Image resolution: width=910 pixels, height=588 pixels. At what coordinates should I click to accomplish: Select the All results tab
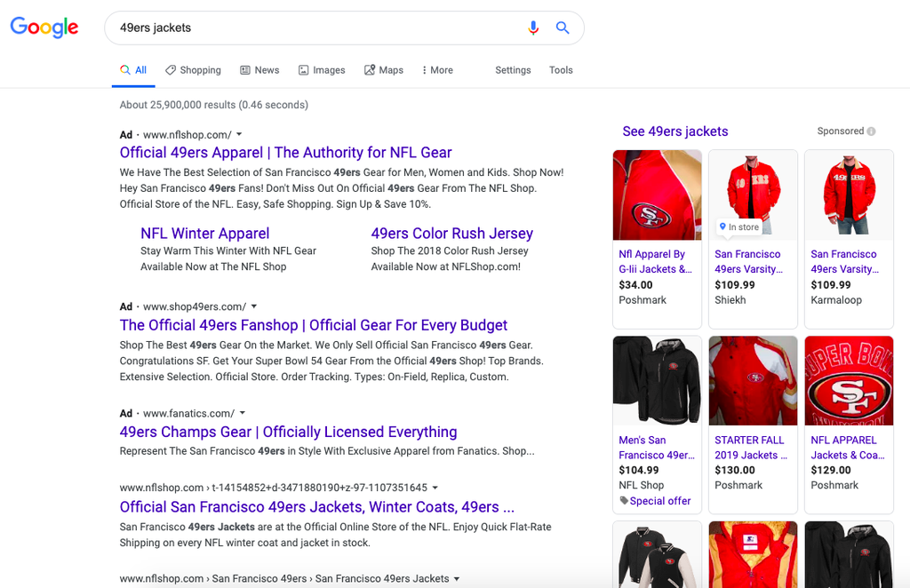133,70
